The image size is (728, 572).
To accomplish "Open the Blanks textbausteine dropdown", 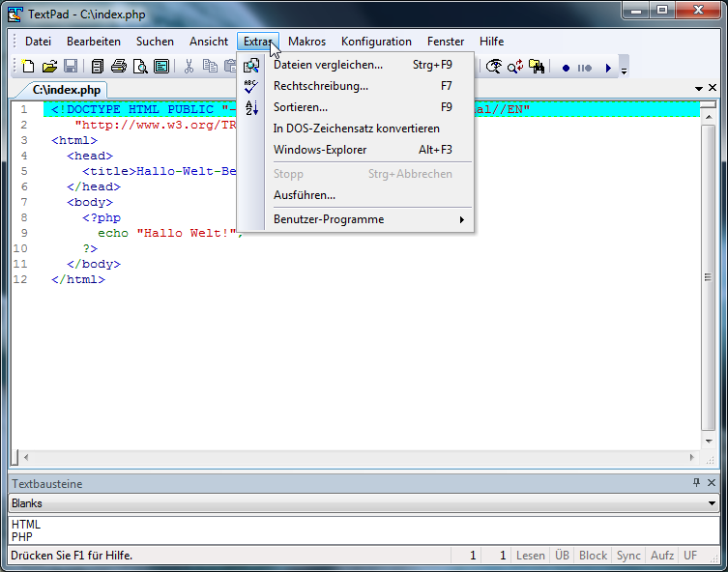I will [364, 503].
